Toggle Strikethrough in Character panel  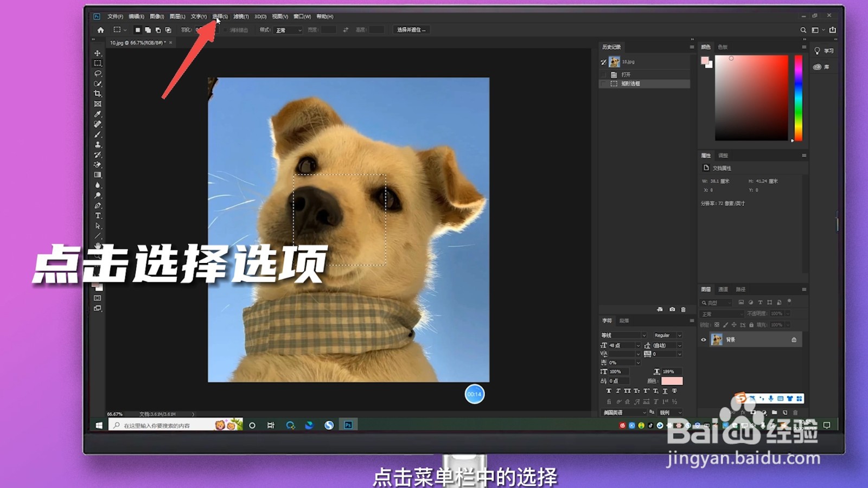coord(674,391)
